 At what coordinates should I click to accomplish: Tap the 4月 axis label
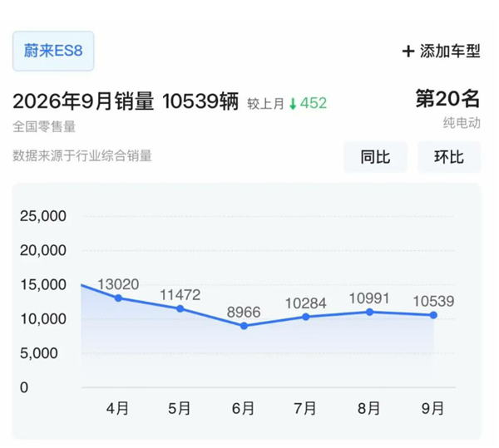(117, 408)
